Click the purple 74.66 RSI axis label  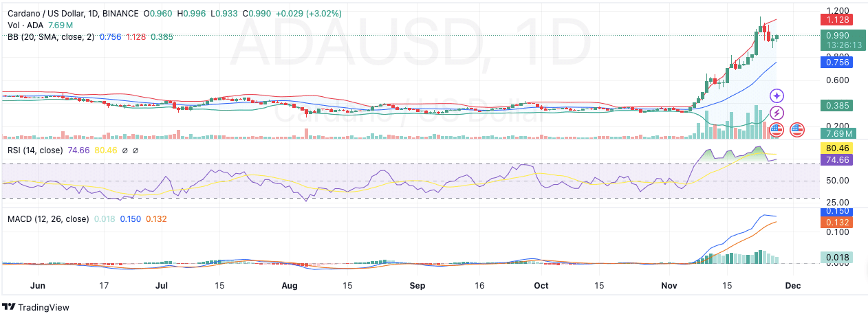click(x=838, y=159)
